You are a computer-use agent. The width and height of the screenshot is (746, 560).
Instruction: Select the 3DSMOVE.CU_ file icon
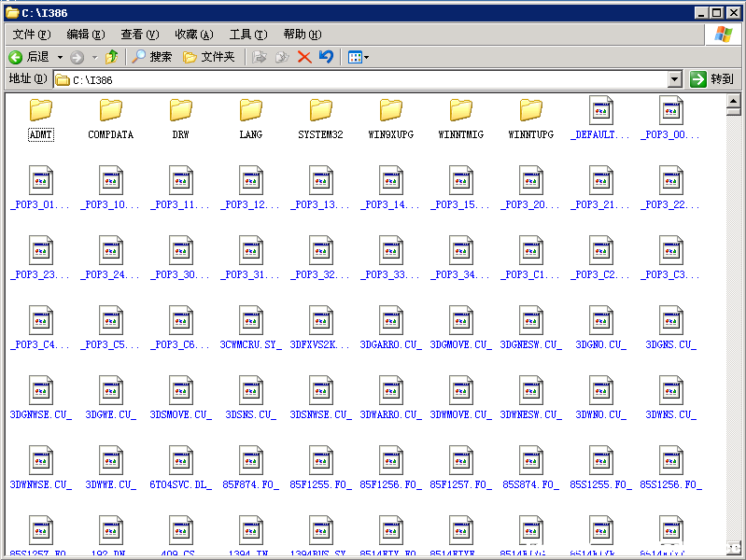181,390
